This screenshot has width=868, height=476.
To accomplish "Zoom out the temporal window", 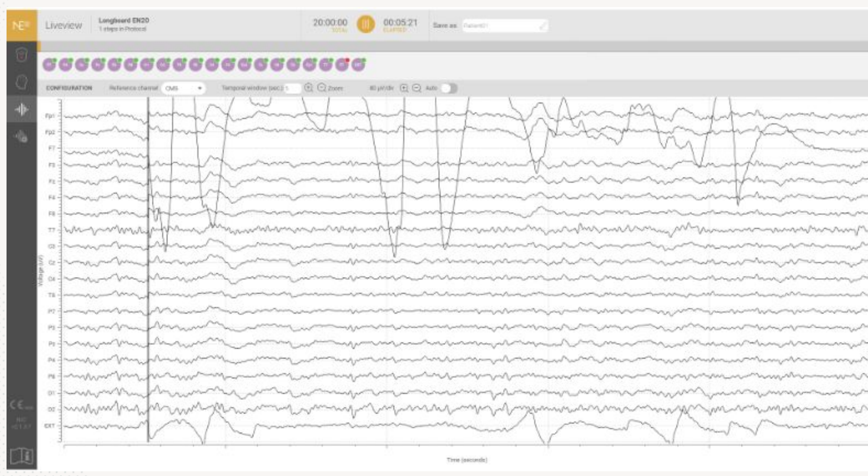I will [322, 88].
